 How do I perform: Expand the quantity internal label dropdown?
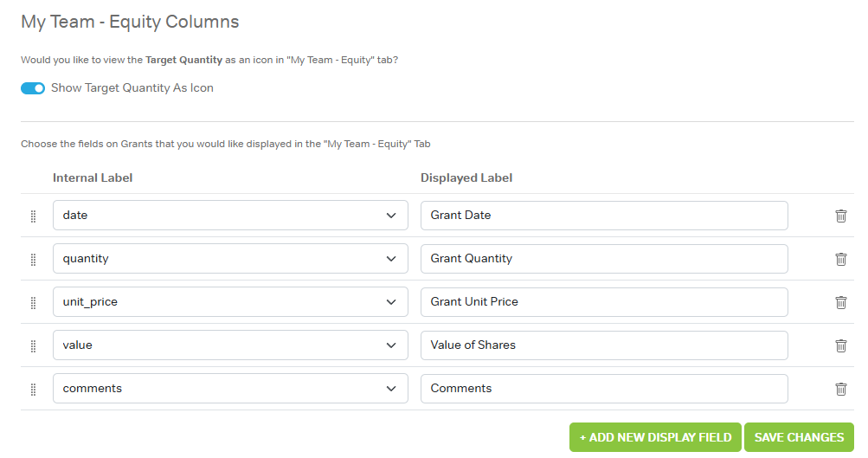(230, 259)
